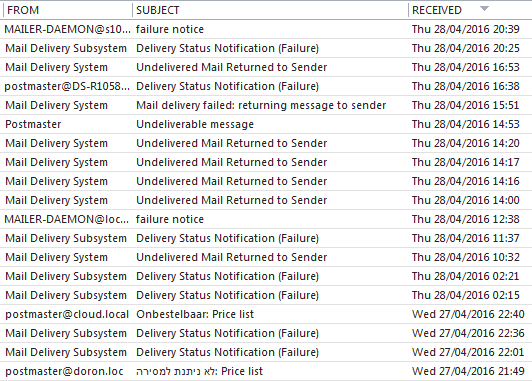Viewport: 532px width, 381px height.
Task: Click the RECEIVED column header text
Action: tap(437, 10)
